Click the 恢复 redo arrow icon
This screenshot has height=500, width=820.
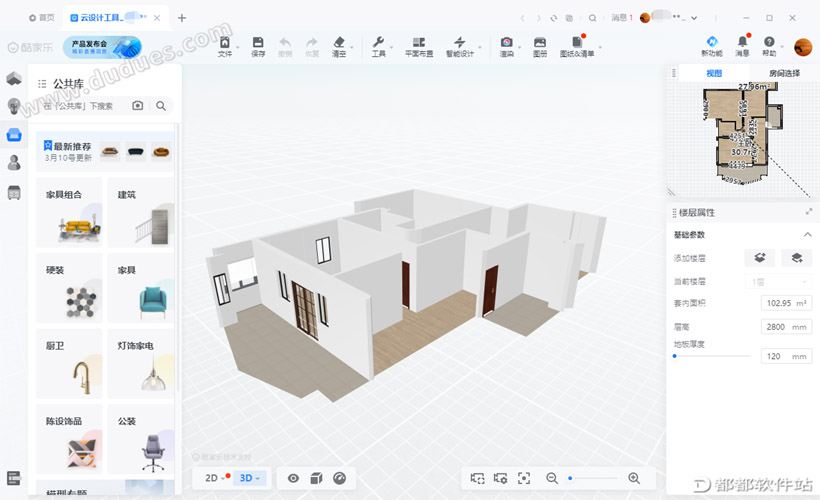point(312,42)
